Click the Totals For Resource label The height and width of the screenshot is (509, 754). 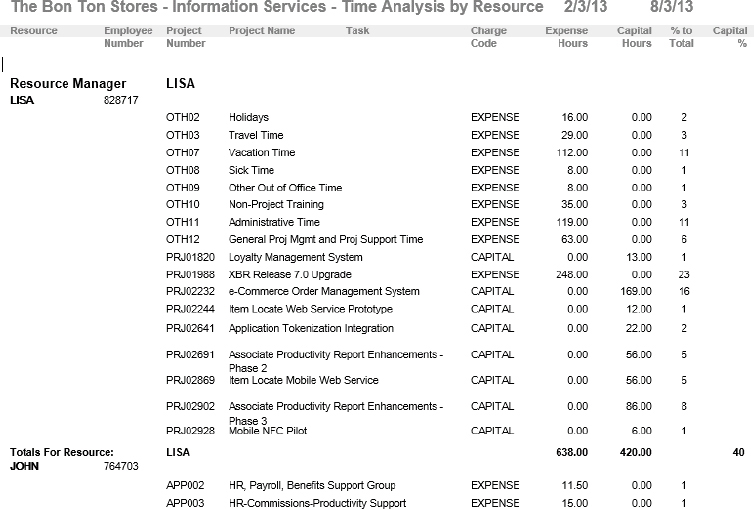point(62,452)
